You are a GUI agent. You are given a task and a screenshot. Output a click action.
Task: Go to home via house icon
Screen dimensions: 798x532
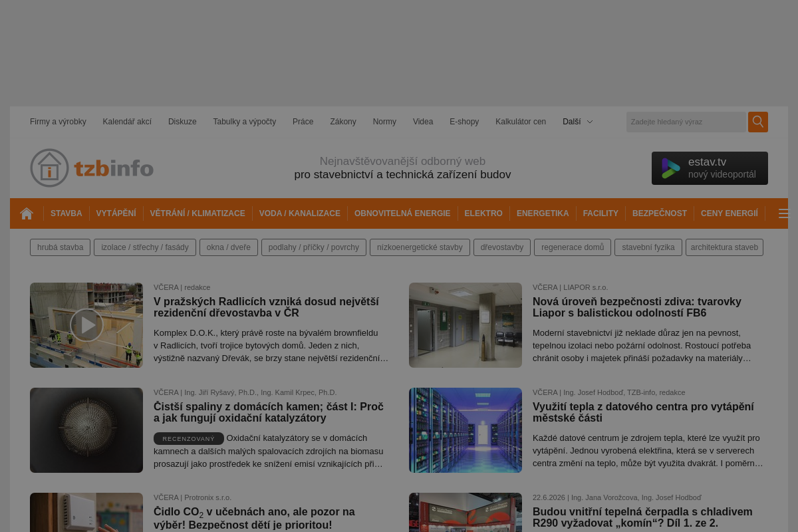(27, 213)
